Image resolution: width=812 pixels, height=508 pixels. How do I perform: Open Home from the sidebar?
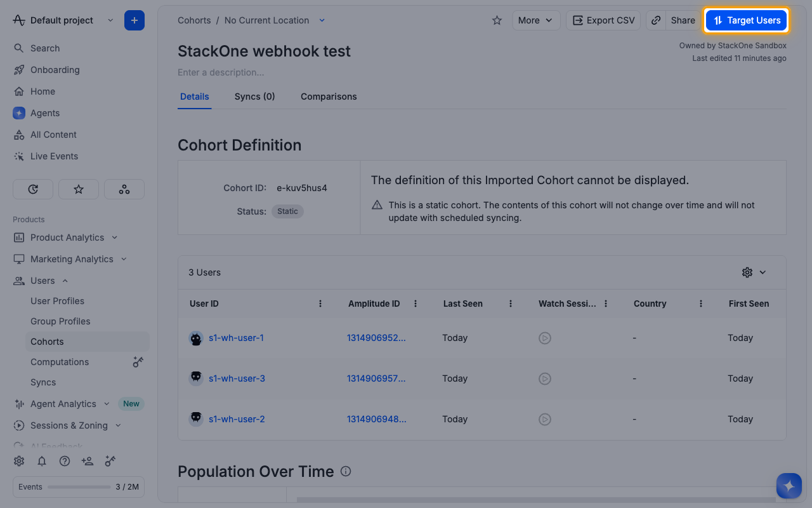(43, 91)
